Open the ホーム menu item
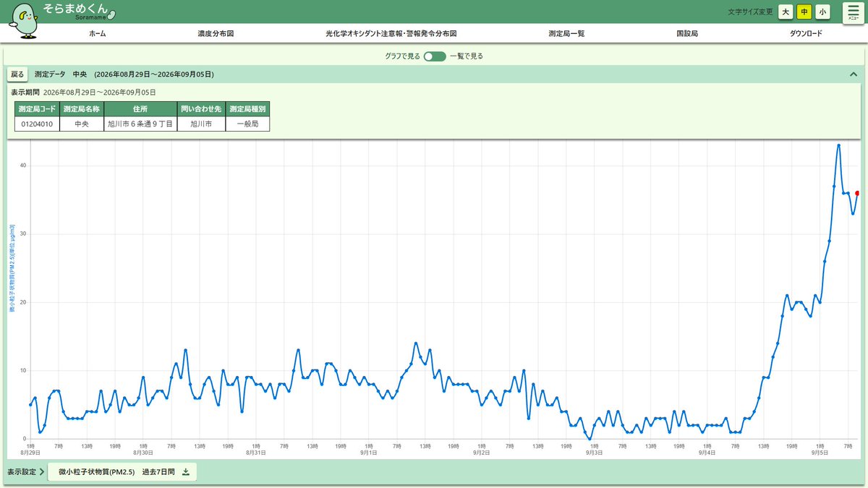Viewport: 868px width, 488px height. (98, 34)
